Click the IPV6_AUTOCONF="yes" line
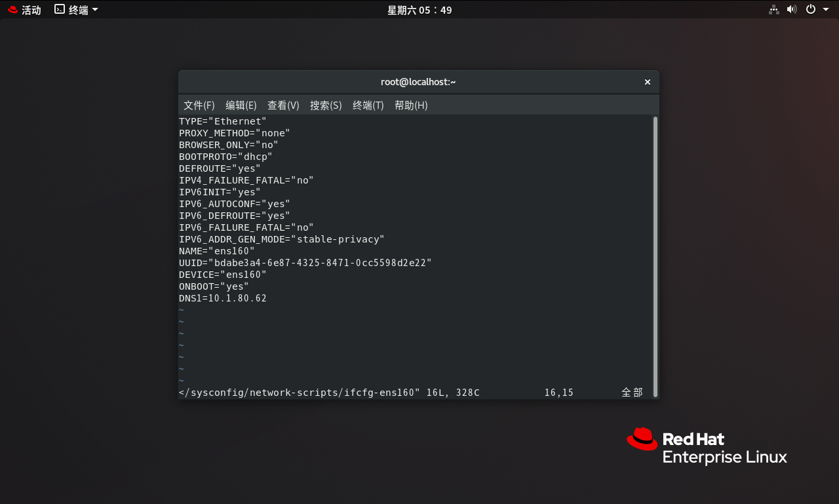This screenshot has width=839, height=504. tap(235, 204)
